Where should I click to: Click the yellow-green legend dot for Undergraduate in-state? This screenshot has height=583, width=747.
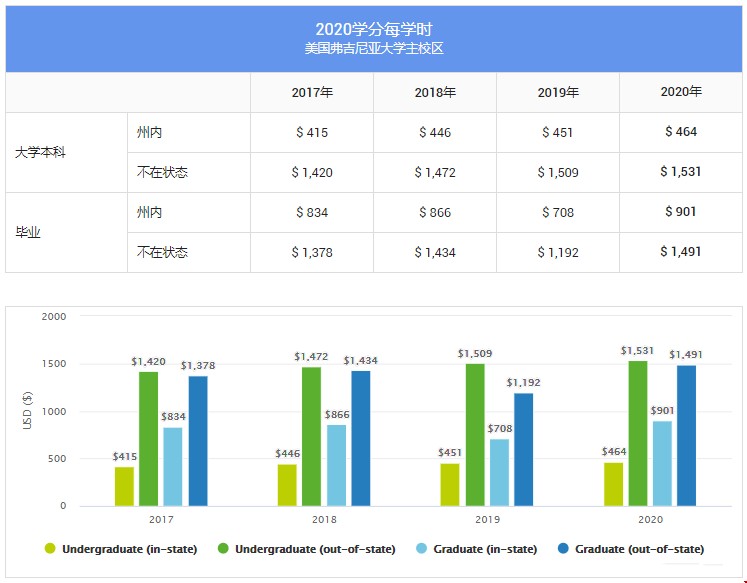click(50, 548)
